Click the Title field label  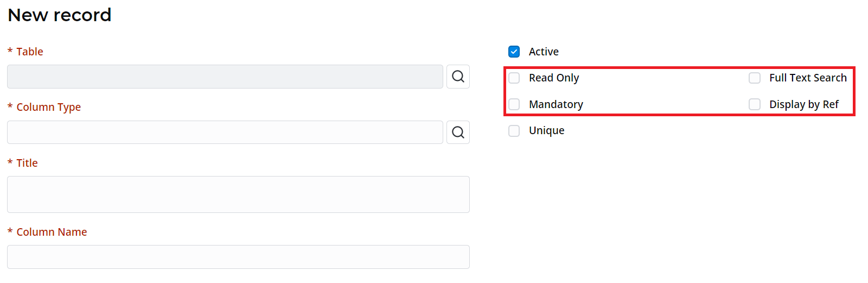pos(27,163)
